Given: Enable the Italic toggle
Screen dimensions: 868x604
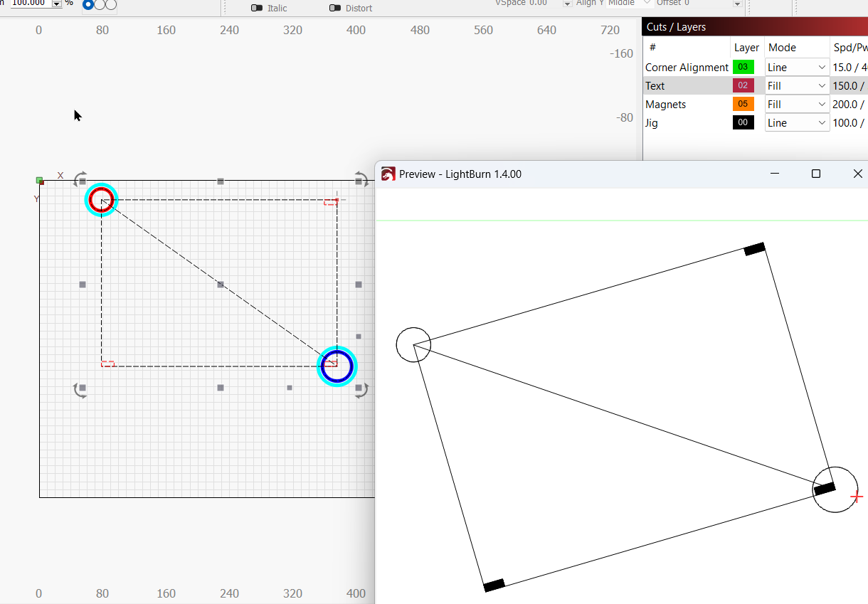Looking at the screenshot, I should (257, 9).
